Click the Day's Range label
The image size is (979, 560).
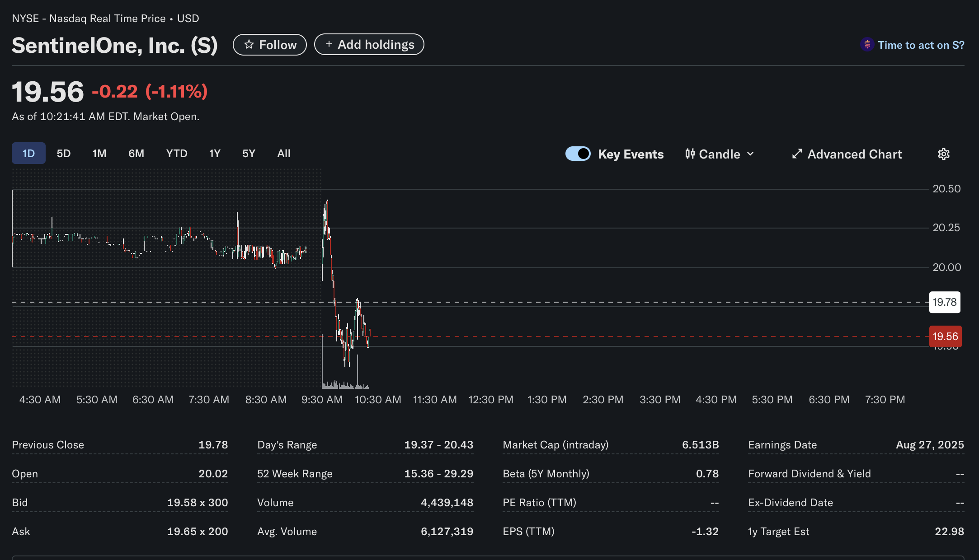point(287,445)
